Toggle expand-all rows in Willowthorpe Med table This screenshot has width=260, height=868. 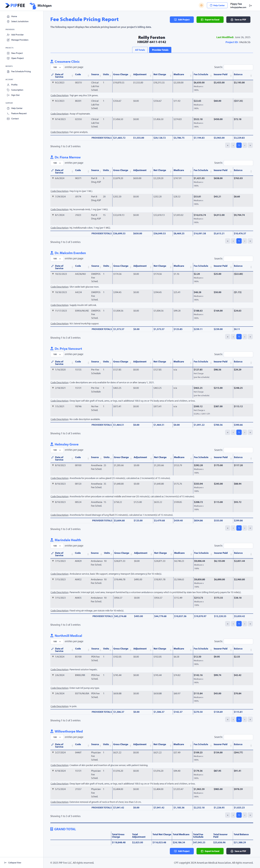pos(52,744)
